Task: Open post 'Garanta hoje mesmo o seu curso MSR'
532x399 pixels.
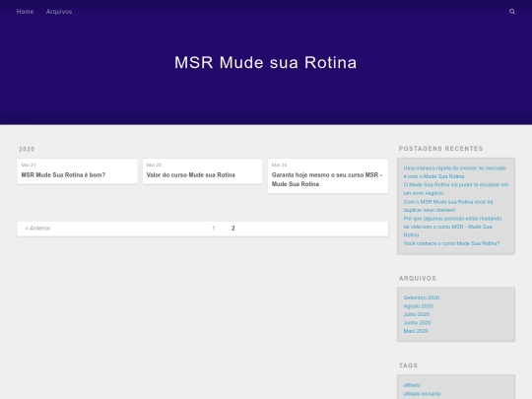Action: pyautogui.click(x=327, y=179)
